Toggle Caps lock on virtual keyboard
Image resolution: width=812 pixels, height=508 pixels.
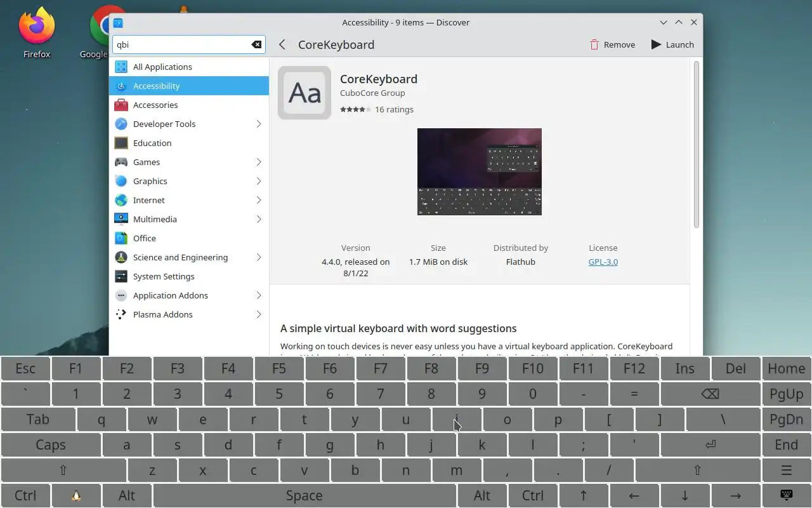pyautogui.click(x=51, y=445)
